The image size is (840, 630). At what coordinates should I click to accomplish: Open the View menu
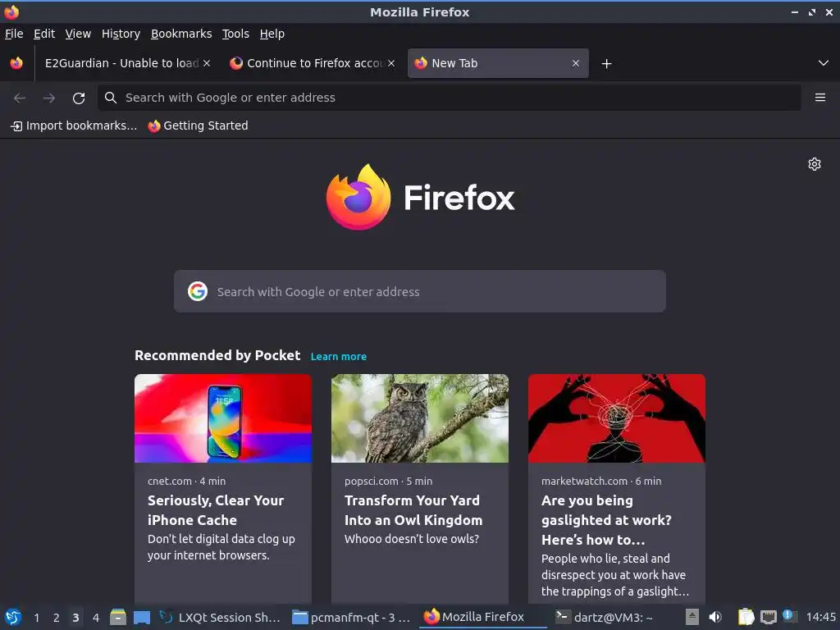[x=78, y=34]
